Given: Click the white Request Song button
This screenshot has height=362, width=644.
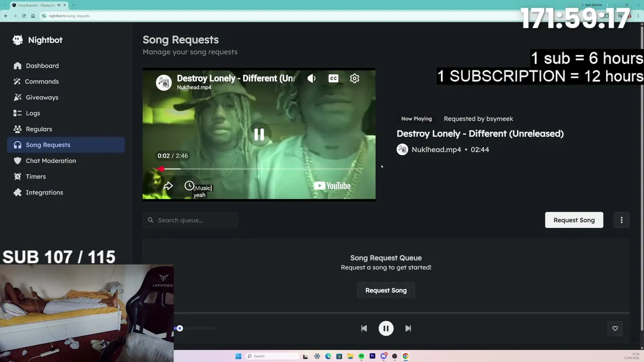Looking at the screenshot, I should point(574,220).
